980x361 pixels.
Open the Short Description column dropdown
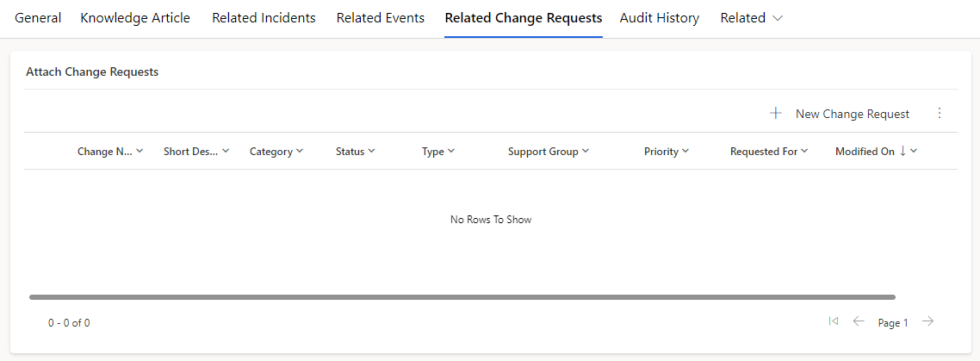click(226, 151)
